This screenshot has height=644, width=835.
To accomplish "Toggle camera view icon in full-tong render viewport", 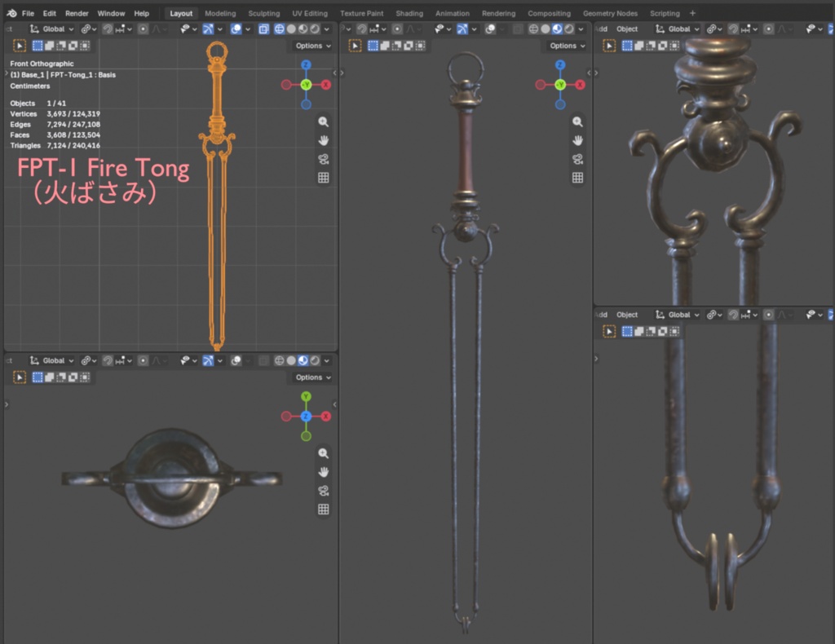I will (x=577, y=159).
